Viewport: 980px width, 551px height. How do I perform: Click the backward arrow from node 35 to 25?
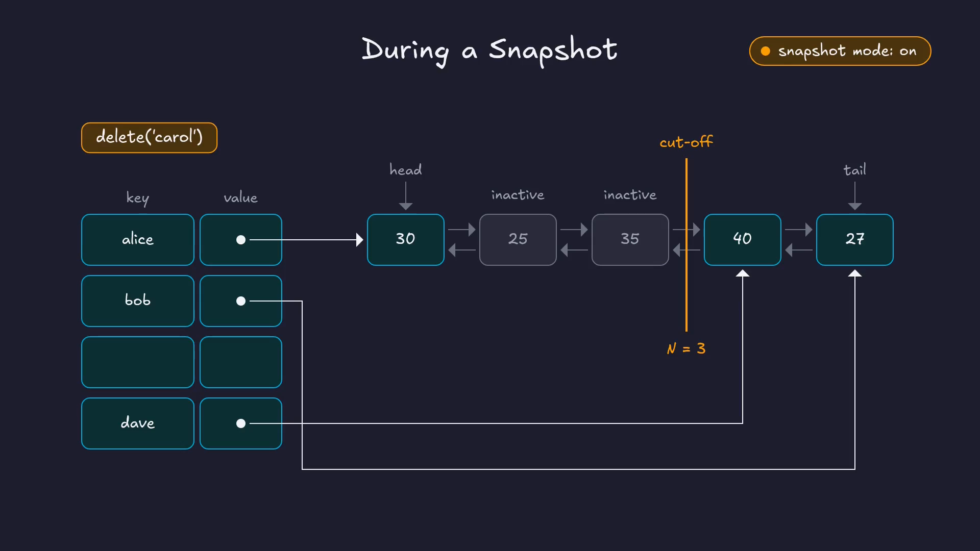click(574, 250)
